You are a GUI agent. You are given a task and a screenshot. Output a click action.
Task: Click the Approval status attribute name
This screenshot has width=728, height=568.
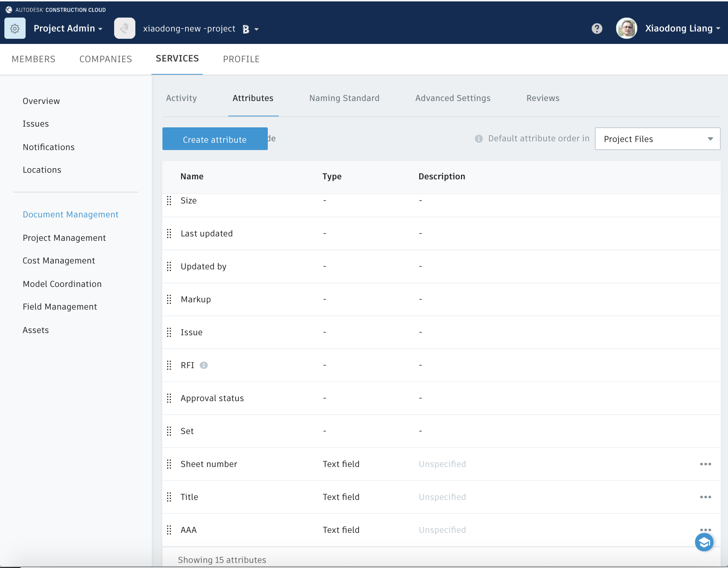212,398
